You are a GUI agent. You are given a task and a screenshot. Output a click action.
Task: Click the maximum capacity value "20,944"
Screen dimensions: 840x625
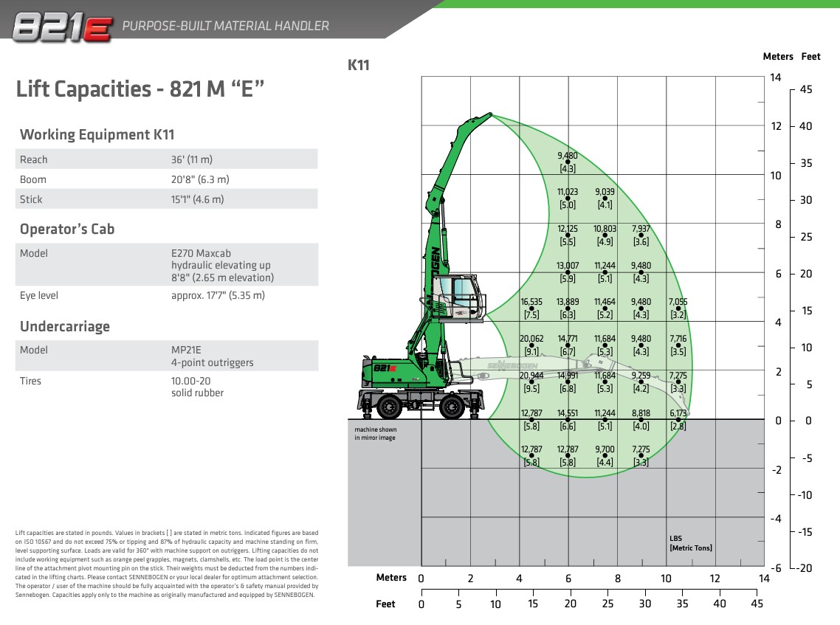[x=531, y=376]
